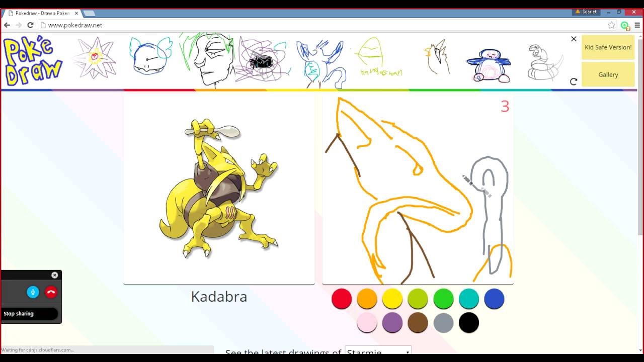Open the Starmie drawings dropdown
Viewport: 644px width, 362px height.
(378, 351)
